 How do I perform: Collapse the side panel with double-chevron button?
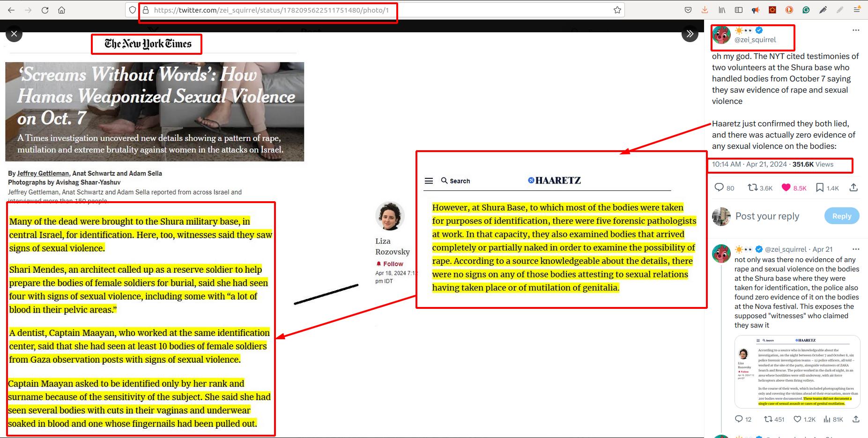point(690,34)
